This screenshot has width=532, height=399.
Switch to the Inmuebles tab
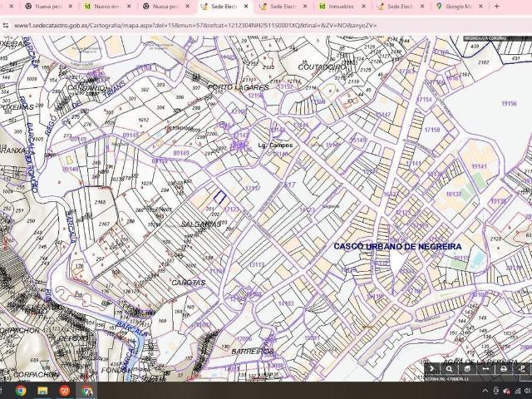point(341,7)
